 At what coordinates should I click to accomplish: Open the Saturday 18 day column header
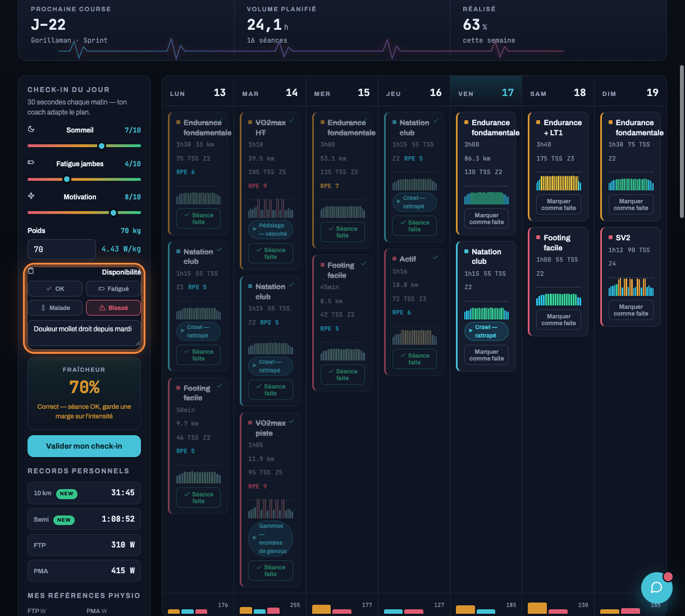point(558,93)
